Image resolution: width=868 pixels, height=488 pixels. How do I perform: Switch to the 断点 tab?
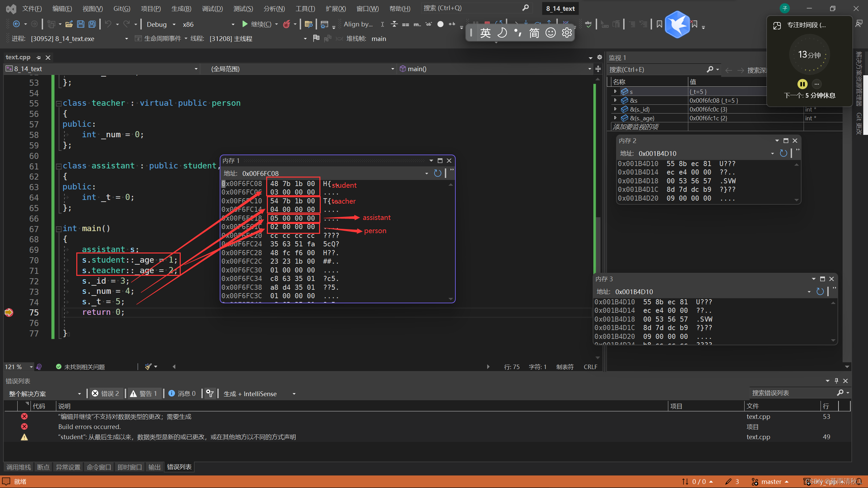click(x=43, y=467)
